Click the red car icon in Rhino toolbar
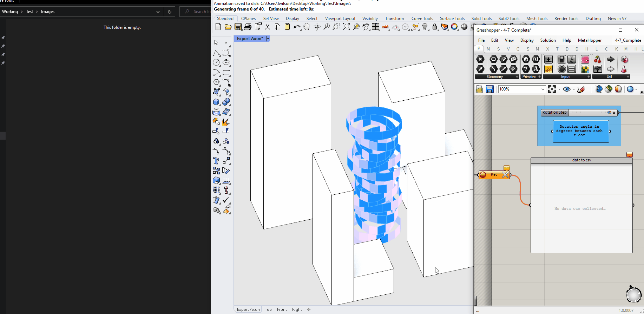The image size is (644, 314). click(386, 27)
